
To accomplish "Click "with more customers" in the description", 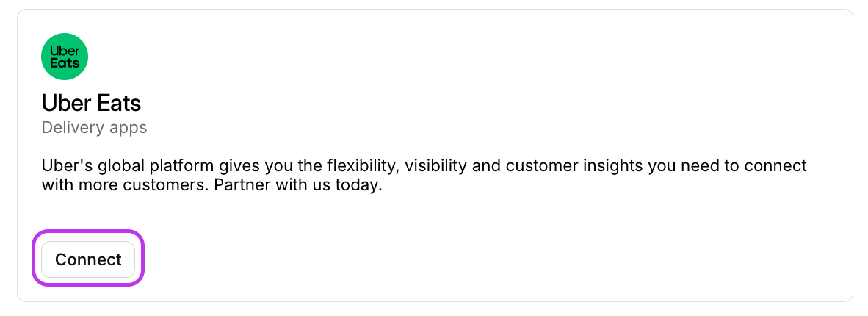I will [123, 185].
